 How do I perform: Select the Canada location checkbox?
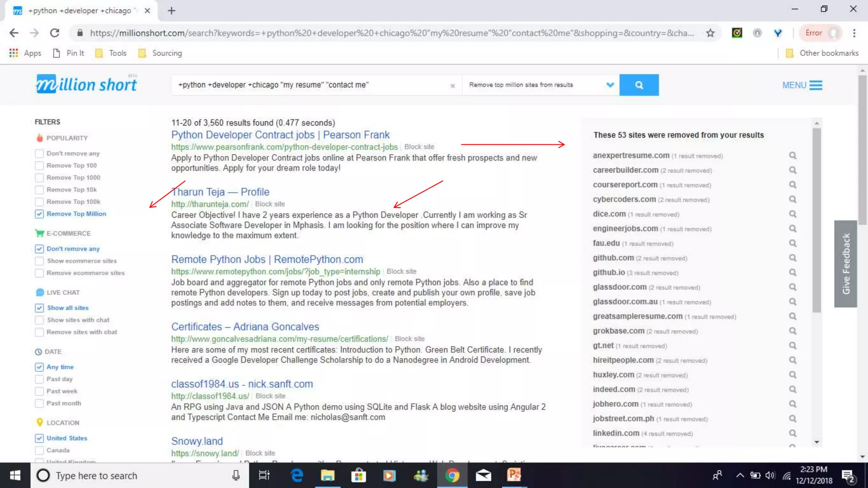(x=39, y=450)
